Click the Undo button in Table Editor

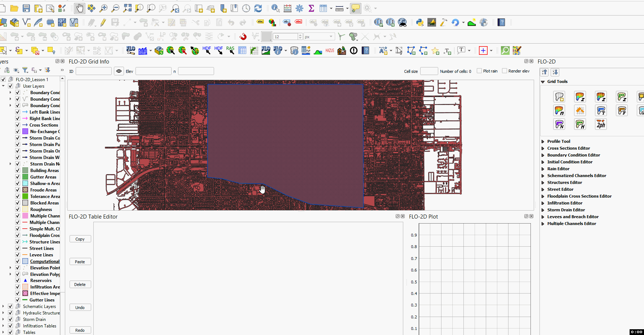[80, 307]
